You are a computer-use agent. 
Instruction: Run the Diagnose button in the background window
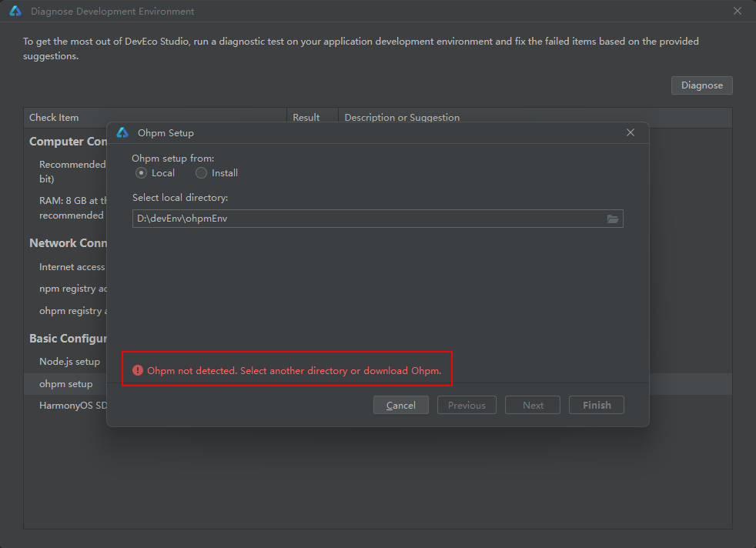pyautogui.click(x=701, y=85)
